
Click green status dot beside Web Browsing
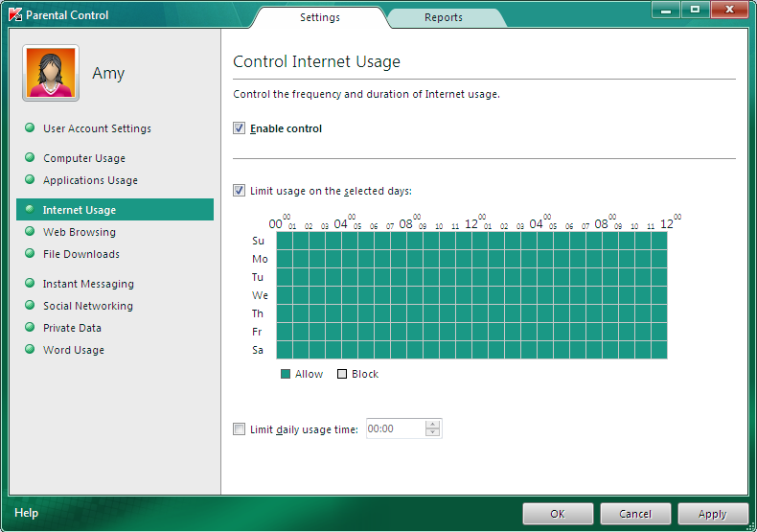[30, 231]
